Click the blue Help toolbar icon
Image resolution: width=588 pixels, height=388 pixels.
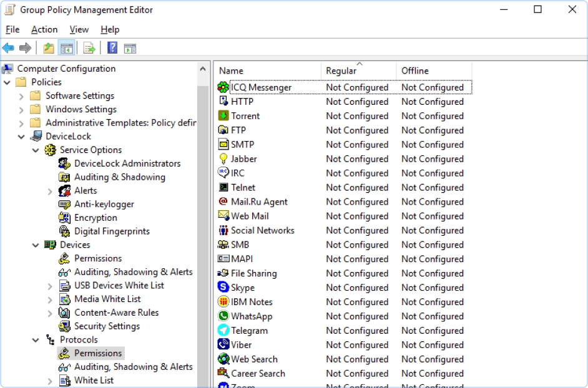coord(112,48)
